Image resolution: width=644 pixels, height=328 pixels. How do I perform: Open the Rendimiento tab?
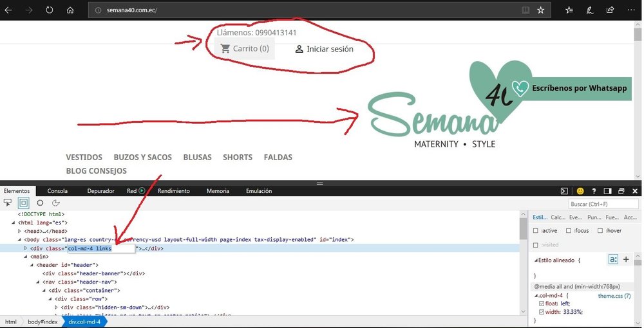[x=174, y=191]
